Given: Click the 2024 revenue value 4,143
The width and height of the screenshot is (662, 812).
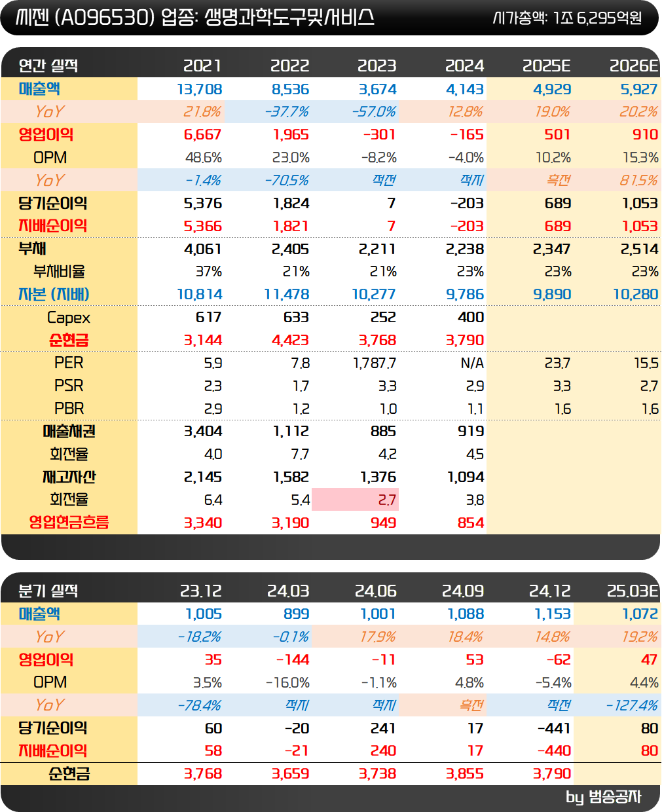Looking at the screenshot, I should click(x=465, y=89).
